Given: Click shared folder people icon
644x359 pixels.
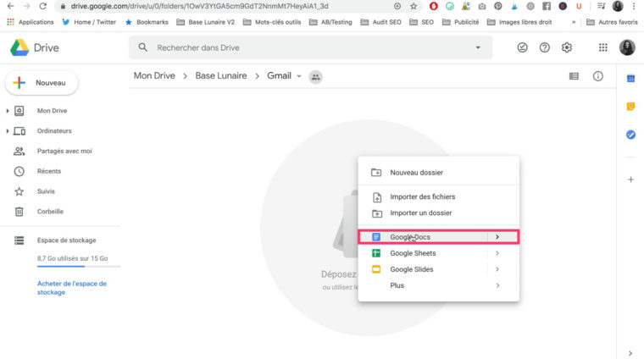Looking at the screenshot, I should click(315, 77).
